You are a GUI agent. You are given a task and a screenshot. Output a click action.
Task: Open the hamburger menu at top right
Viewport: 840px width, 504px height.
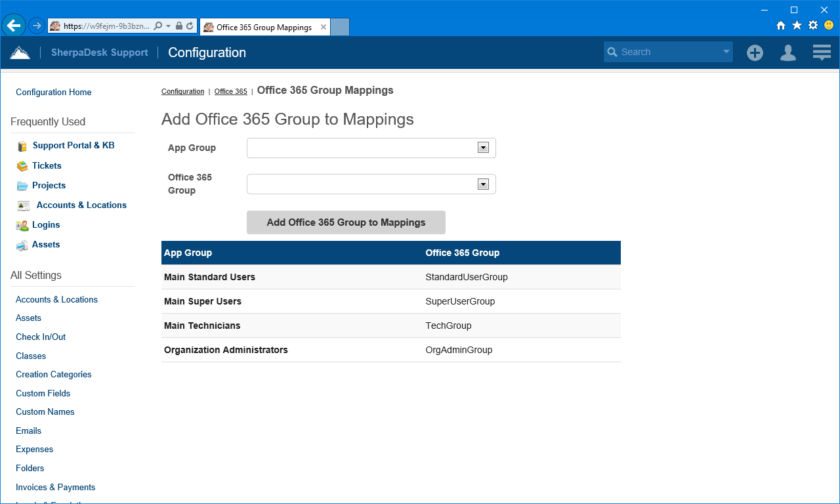pos(821,52)
